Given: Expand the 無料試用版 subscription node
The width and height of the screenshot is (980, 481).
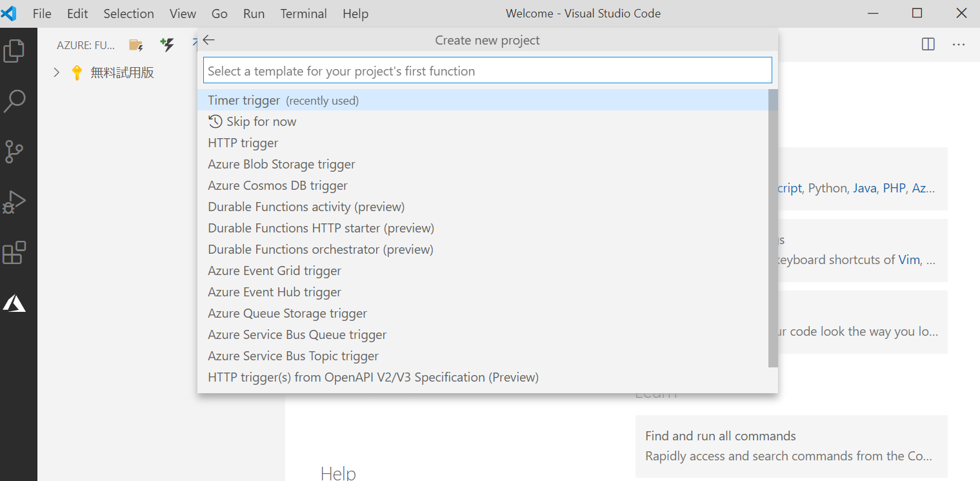Looking at the screenshot, I should pos(56,72).
